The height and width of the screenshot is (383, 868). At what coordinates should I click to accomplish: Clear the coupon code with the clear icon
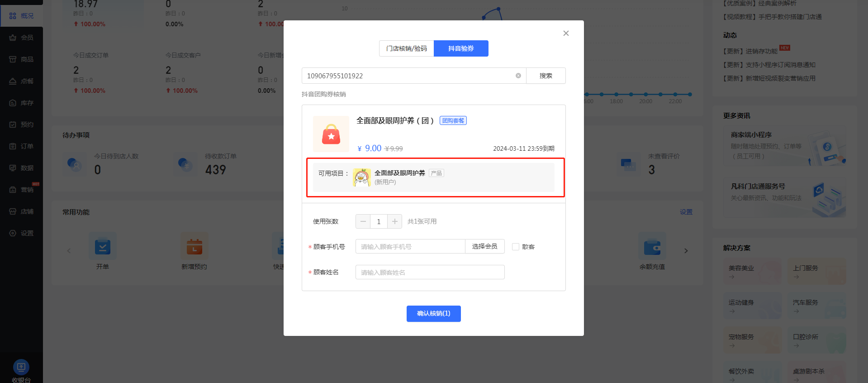click(518, 76)
